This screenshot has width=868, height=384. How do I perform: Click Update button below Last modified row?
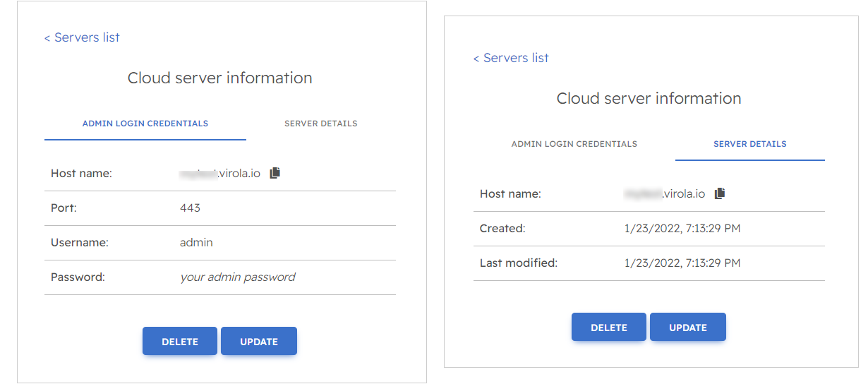click(687, 328)
